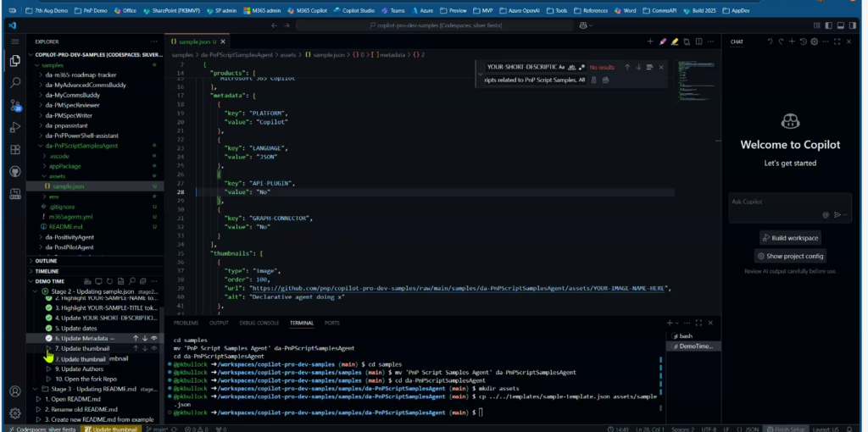868x432 pixels.
Task: Switch to the OUTPUT panel tab
Action: point(219,323)
